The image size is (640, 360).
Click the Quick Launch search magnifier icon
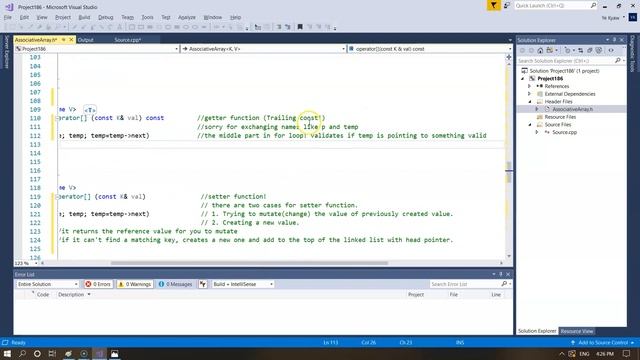coord(593,5)
